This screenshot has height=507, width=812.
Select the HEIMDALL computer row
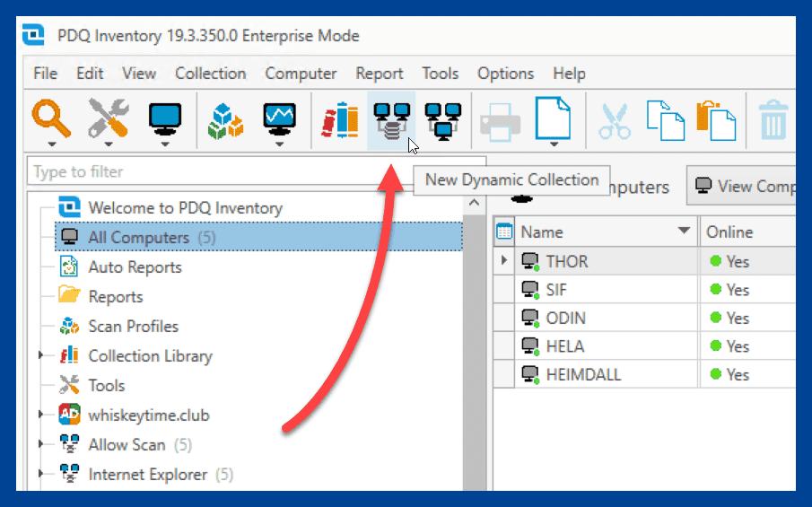(x=645, y=374)
